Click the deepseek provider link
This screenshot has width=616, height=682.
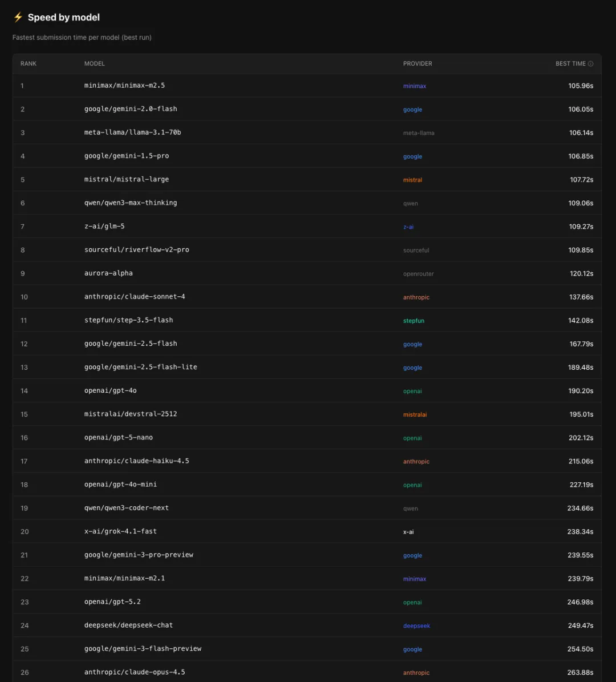416,626
